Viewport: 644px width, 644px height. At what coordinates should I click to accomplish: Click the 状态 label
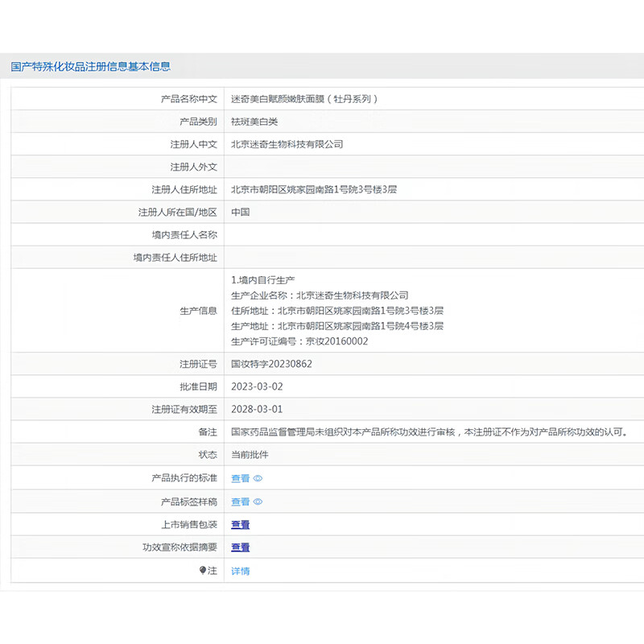click(208, 455)
